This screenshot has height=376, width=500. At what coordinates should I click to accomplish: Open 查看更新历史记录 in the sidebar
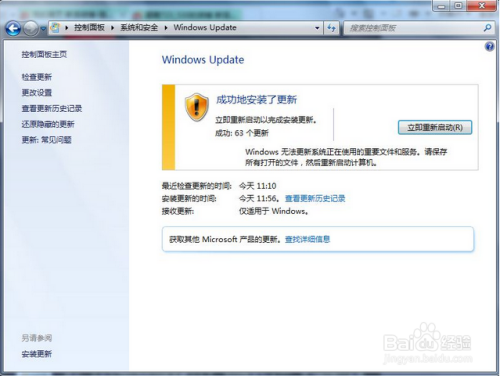(52, 108)
